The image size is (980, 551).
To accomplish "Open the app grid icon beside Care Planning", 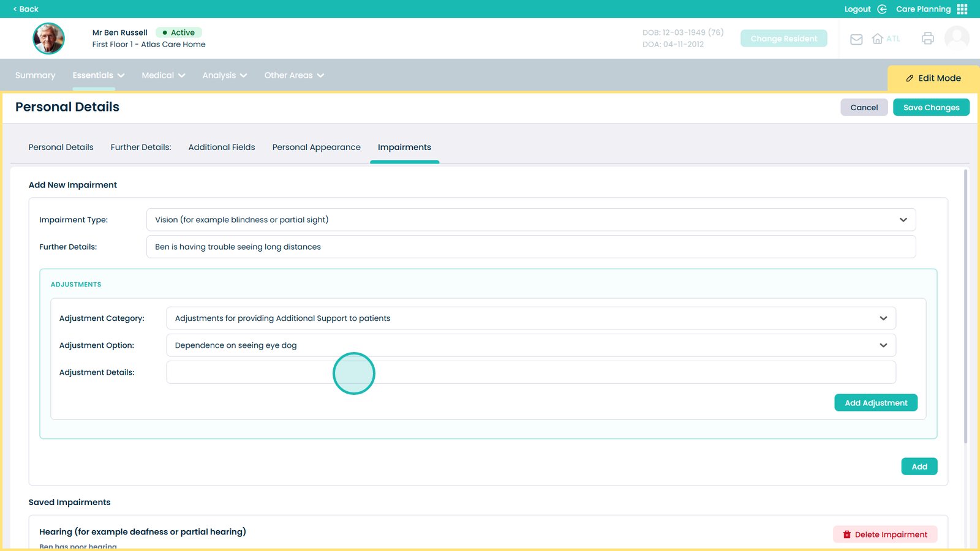I will click(x=962, y=9).
